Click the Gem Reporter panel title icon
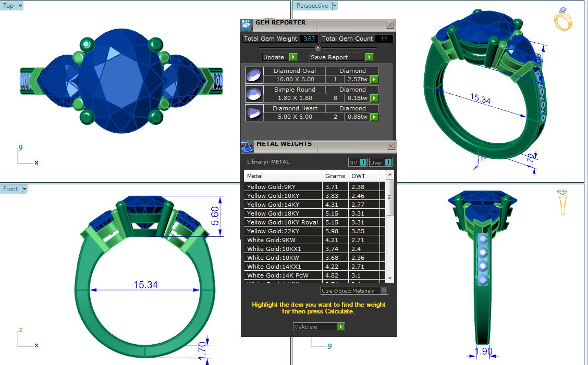The width and height of the screenshot is (588, 365). click(x=246, y=25)
